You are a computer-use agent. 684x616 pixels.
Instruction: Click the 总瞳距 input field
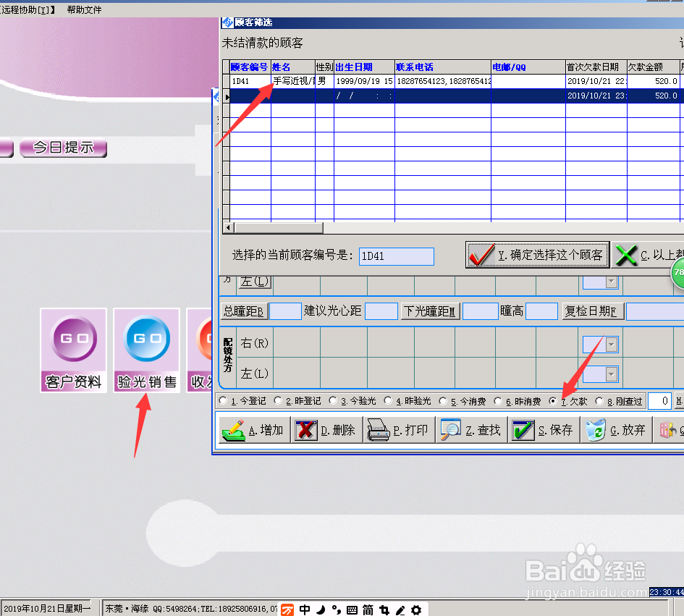(x=285, y=311)
